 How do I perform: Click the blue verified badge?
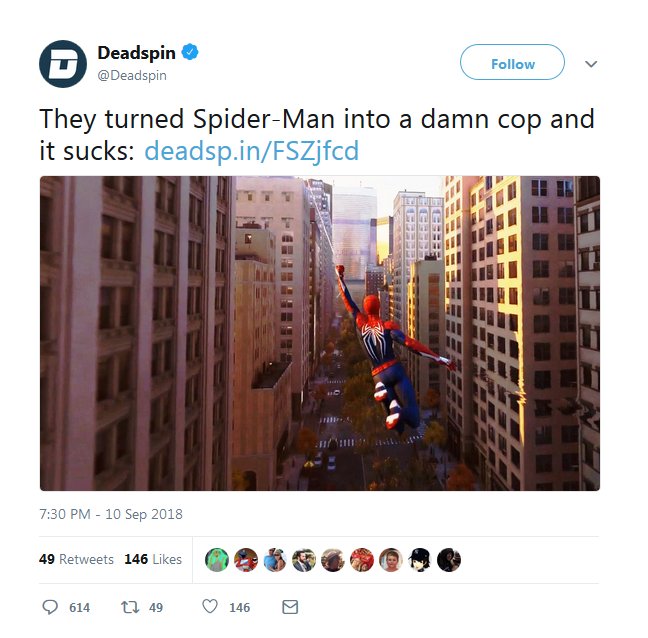click(x=190, y=52)
